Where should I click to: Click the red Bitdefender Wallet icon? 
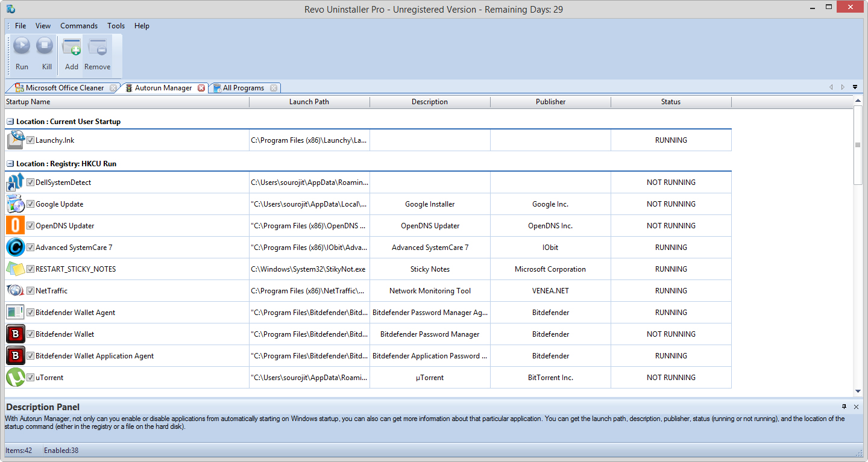pyautogui.click(x=15, y=334)
